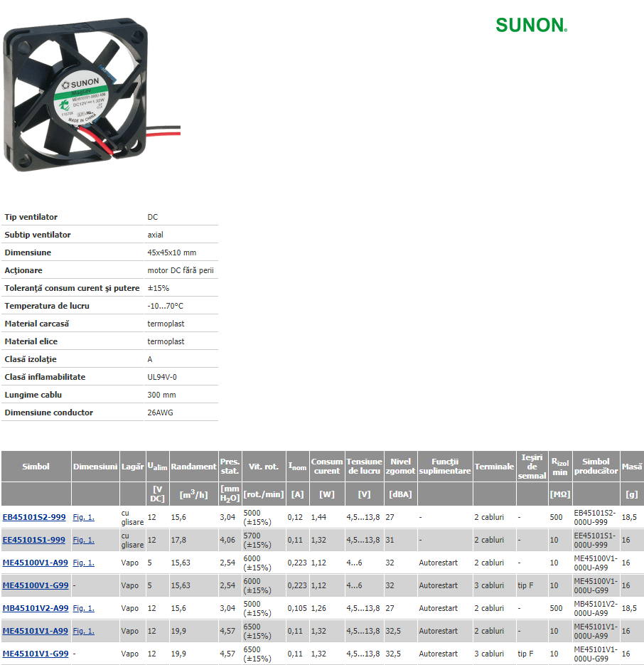644x665 pixels.
Task: Click the 'Terminale' column header
Action: coord(494,467)
